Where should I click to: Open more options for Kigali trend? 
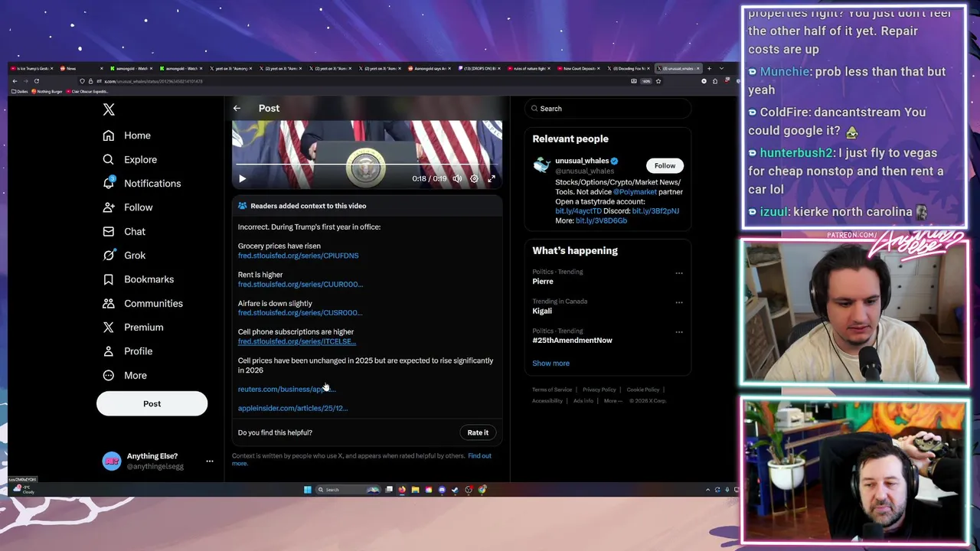pyautogui.click(x=679, y=302)
